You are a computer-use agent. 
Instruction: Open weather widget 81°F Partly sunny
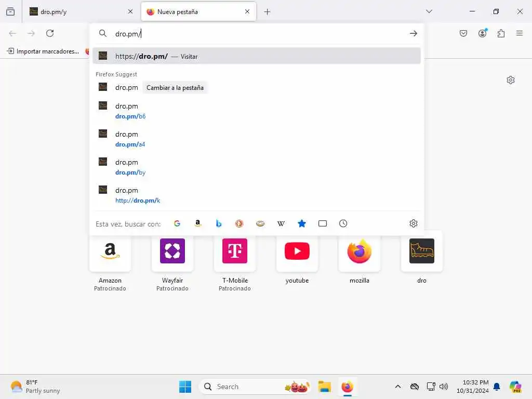click(36, 387)
